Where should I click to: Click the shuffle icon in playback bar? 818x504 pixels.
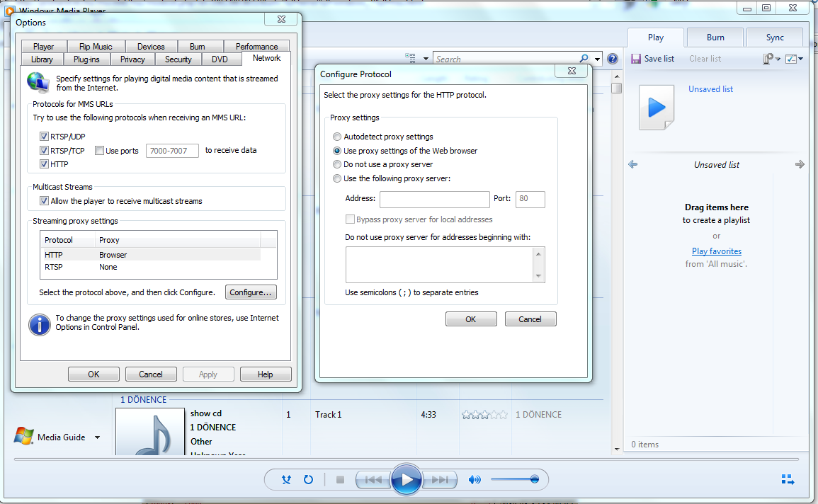point(286,479)
